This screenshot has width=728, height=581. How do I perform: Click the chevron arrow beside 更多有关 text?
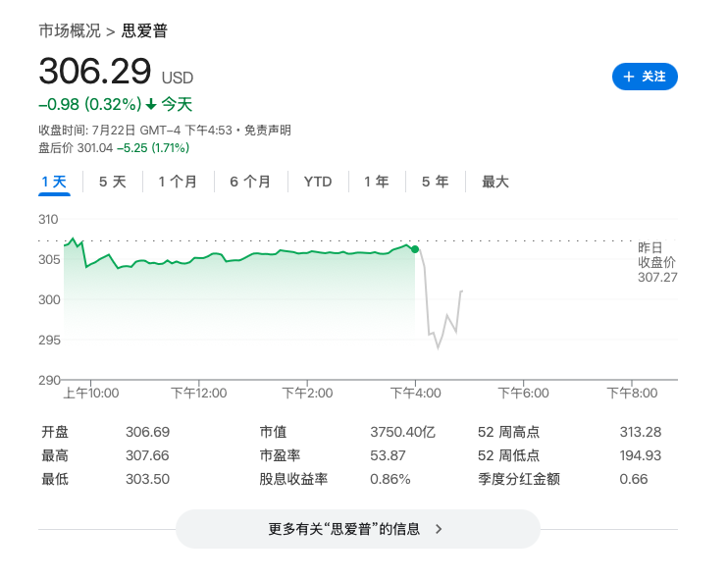[x=439, y=529]
